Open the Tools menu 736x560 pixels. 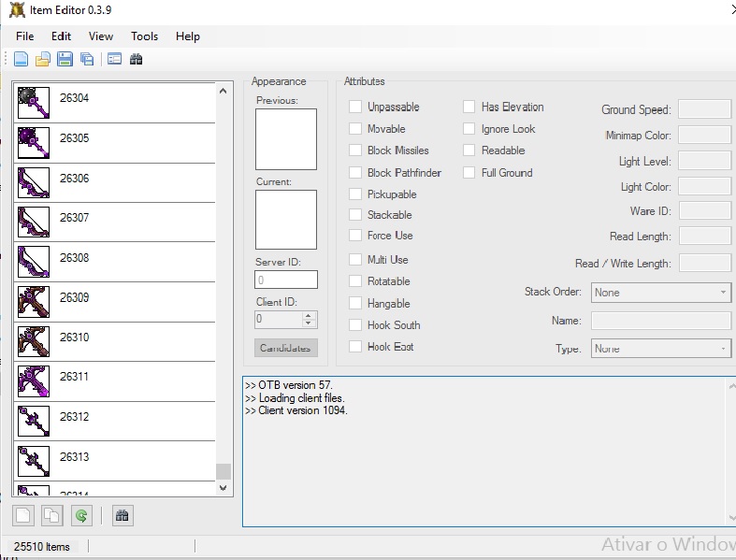coord(144,36)
